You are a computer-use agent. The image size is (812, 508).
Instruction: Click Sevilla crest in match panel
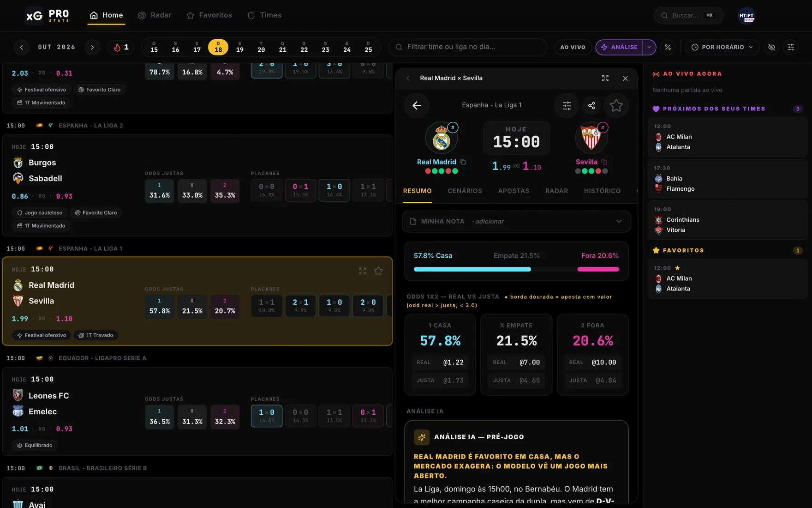coord(591,138)
